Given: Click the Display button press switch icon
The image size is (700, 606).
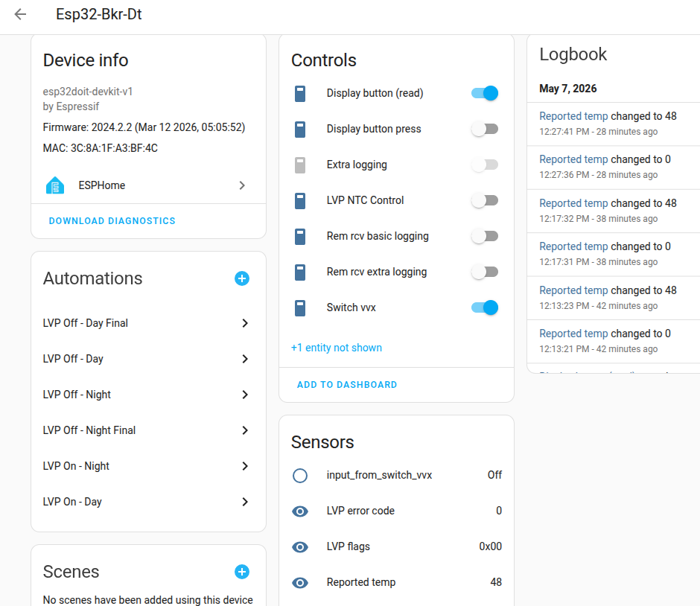Looking at the screenshot, I should click(300, 129).
